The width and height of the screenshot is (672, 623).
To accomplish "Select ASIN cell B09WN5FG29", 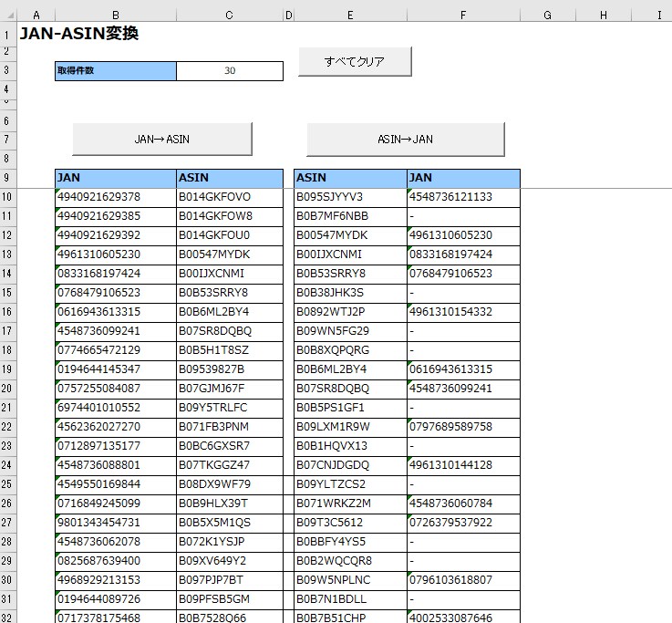I will [x=350, y=331].
